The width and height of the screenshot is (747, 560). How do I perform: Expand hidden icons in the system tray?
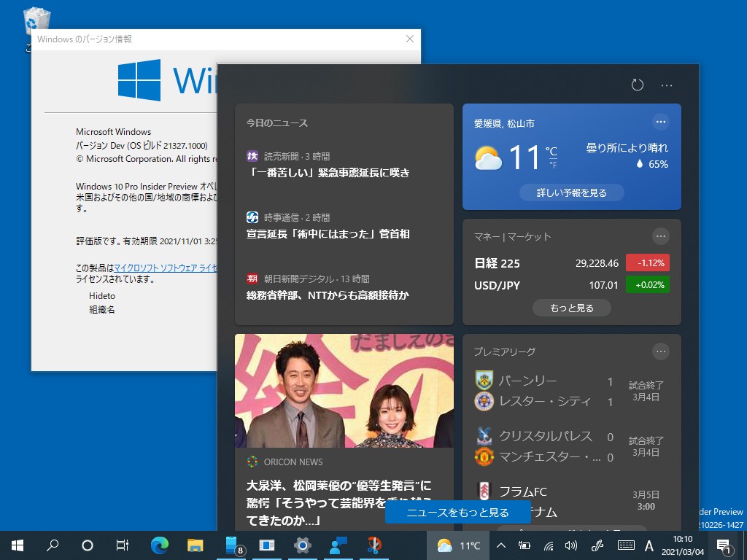(x=500, y=545)
